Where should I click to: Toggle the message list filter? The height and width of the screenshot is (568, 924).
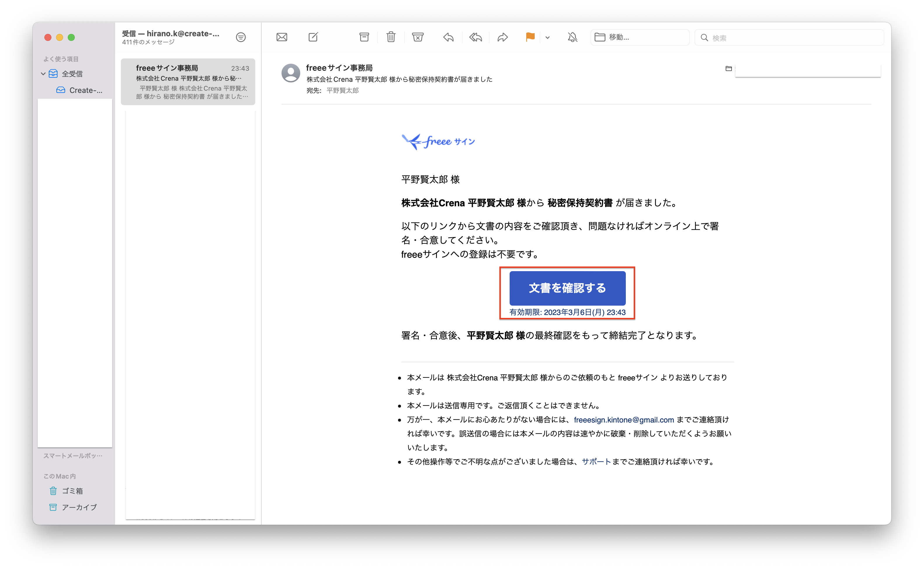pyautogui.click(x=241, y=37)
